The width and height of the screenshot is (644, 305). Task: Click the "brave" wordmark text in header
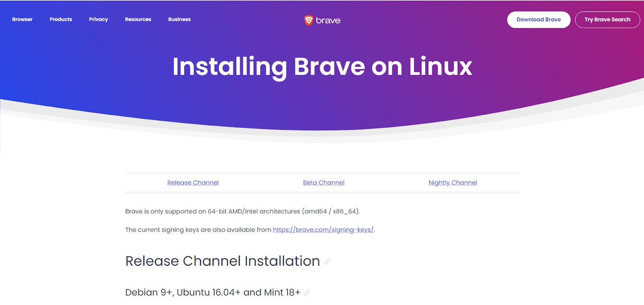click(328, 20)
